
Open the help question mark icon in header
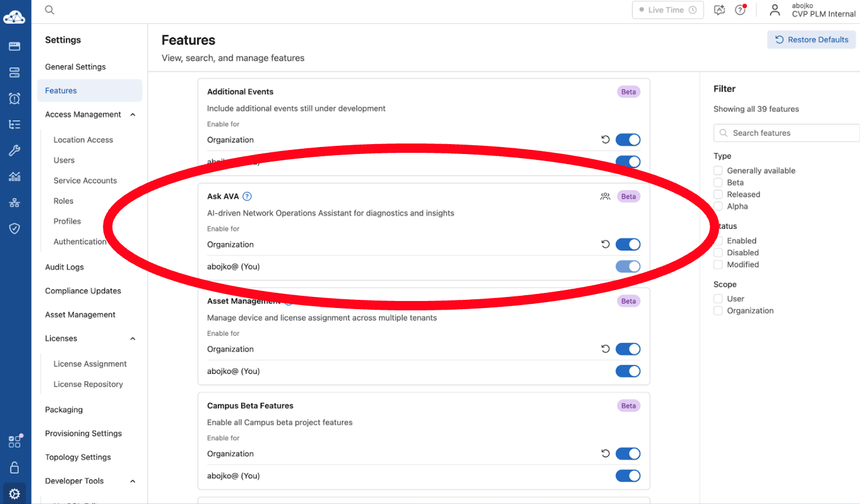740,10
